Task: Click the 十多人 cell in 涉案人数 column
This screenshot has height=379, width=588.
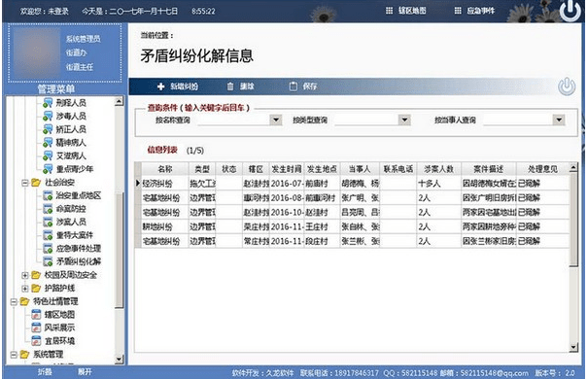Action: point(438,184)
